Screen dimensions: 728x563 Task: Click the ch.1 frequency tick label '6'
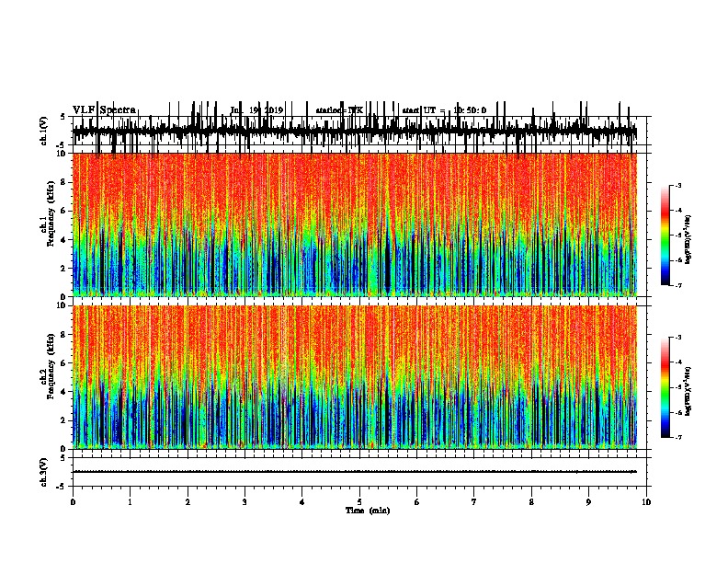(x=64, y=212)
